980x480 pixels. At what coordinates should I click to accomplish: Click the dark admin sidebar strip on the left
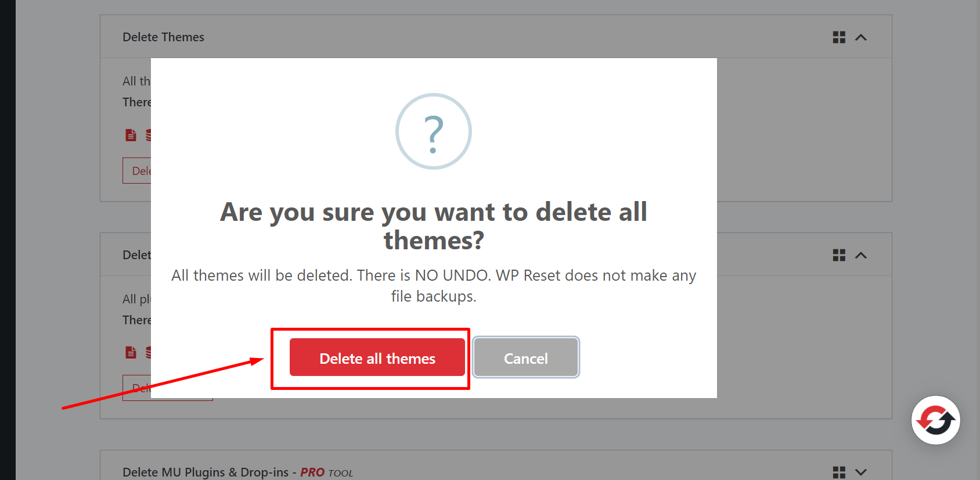pos(8,232)
